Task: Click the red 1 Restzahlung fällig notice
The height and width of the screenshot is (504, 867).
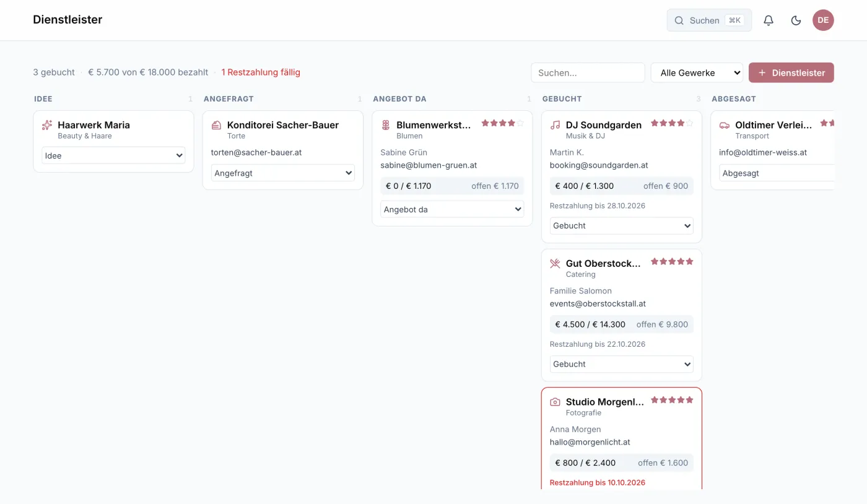Action: coord(261,72)
